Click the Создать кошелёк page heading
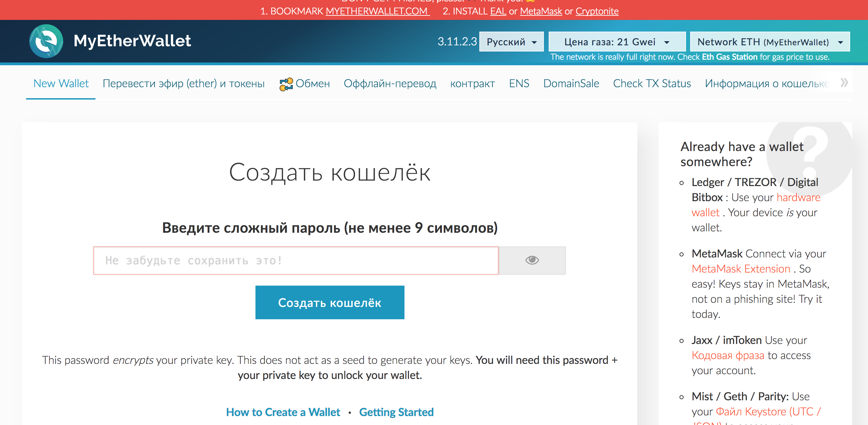This screenshot has width=868, height=425. 330,172
